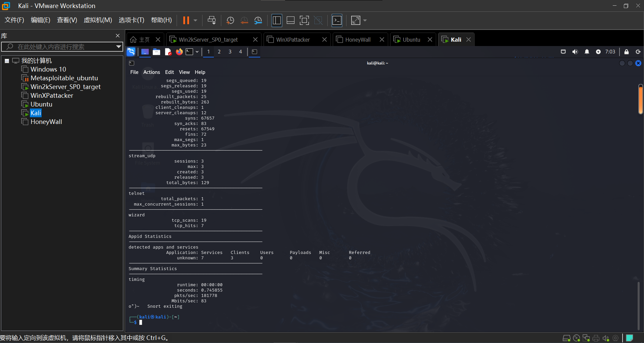Pause the Kali virtual machine

186,20
